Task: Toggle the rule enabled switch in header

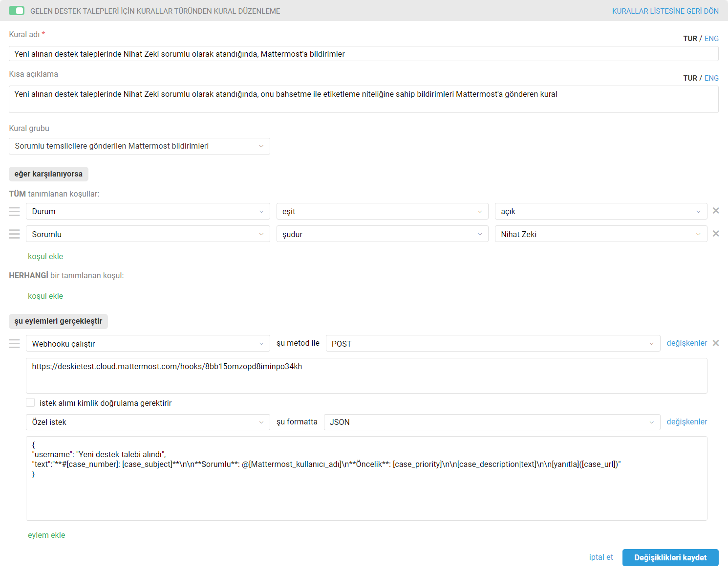Action: (17, 11)
